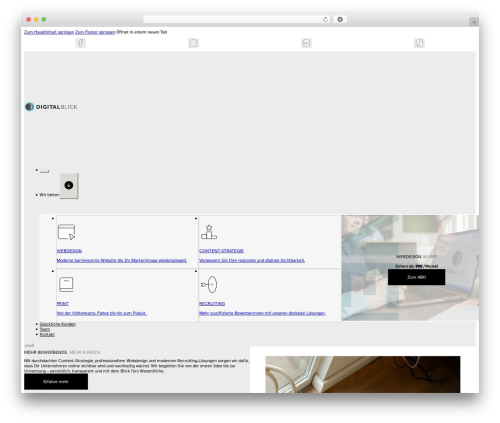
Task: Open the Instagram social icon
Action: [x=193, y=43]
